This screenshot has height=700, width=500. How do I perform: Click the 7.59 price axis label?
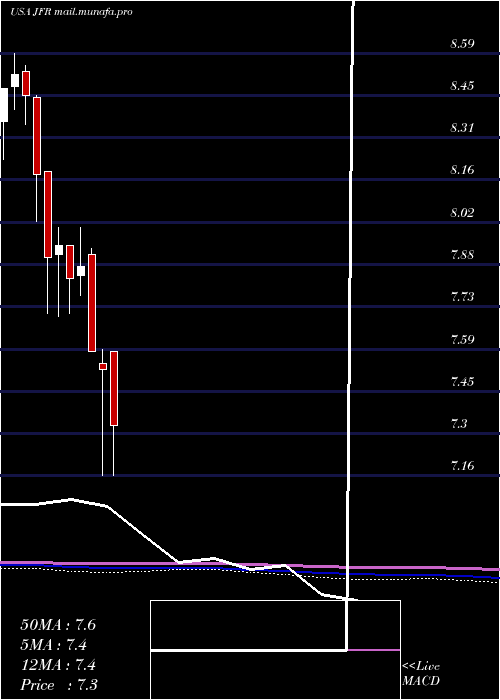[x=462, y=339]
